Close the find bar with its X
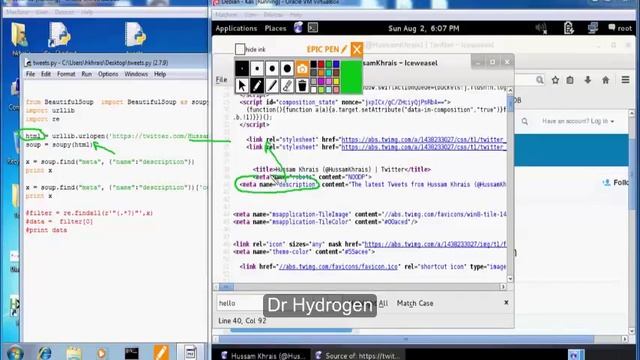Image resolution: width=640 pixels, height=360 pixels. 506,302
